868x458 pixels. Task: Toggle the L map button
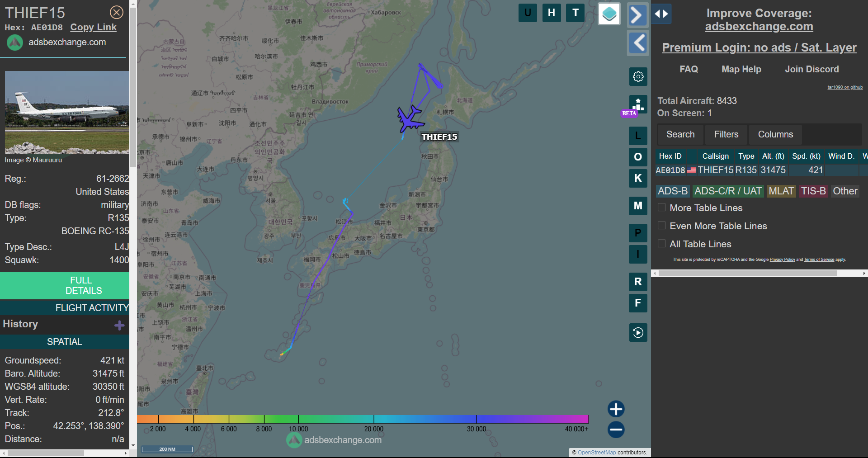(638, 135)
